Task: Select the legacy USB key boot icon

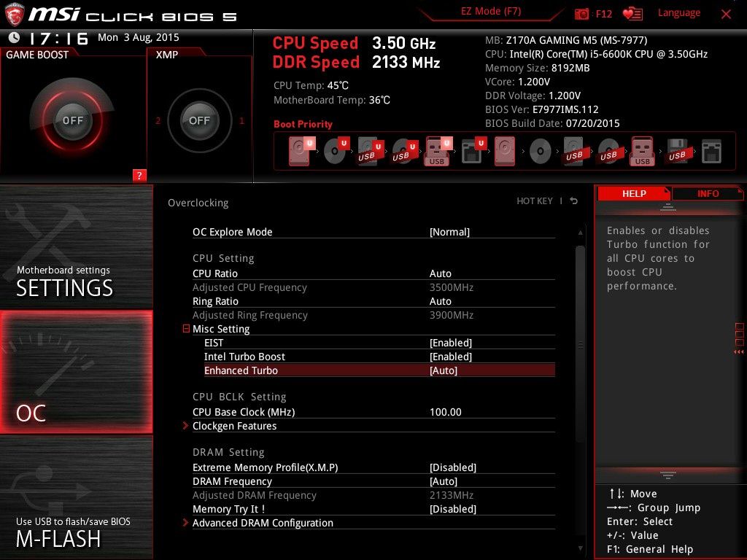Action: pos(642,152)
